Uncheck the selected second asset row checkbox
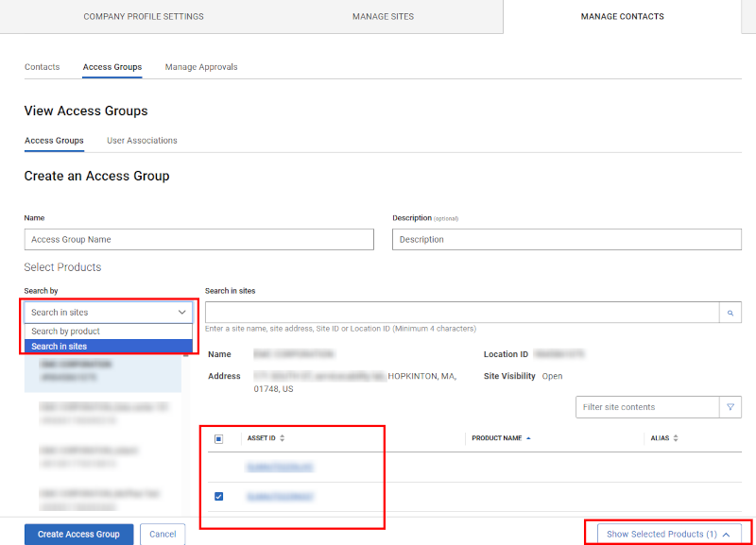 coord(219,496)
